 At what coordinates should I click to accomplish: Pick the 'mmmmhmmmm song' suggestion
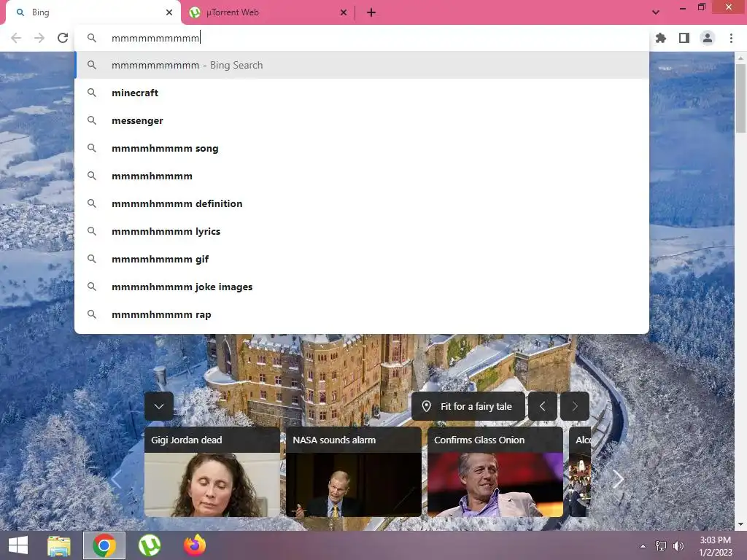362,148
